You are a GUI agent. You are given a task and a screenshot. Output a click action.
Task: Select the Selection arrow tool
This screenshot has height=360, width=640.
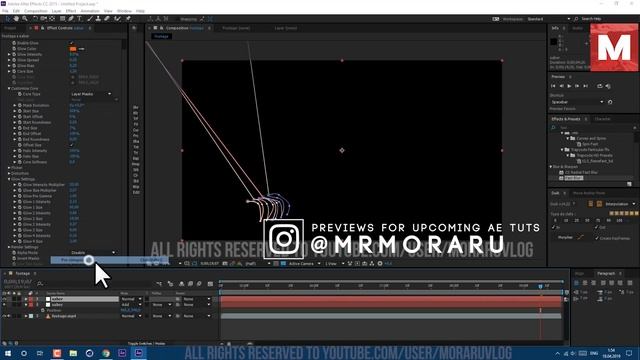[x=7, y=19]
